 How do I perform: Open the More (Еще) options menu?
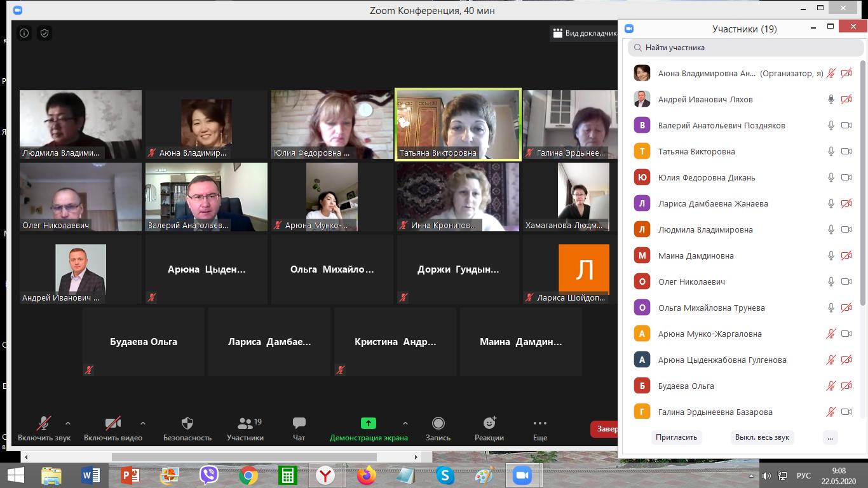point(539,429)
